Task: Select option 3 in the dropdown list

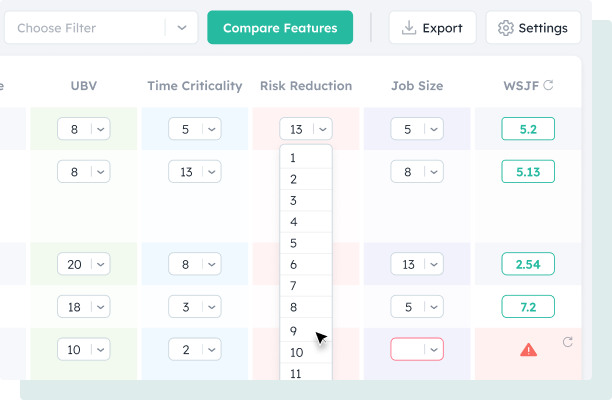Action: (306, 201)
